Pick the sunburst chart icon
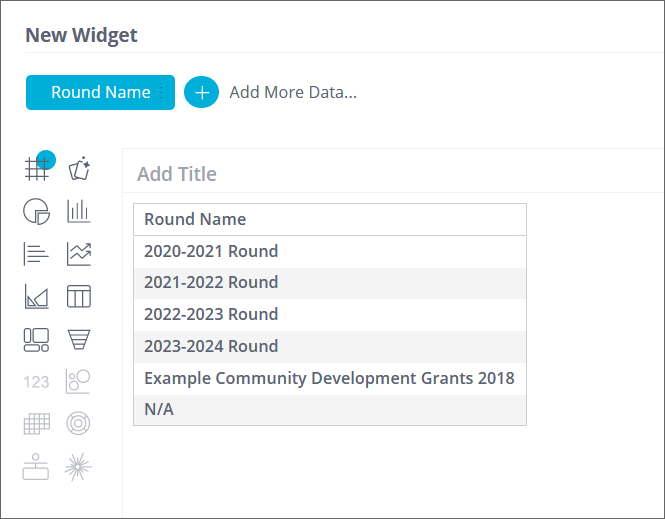The width and height of the screenshot is (665, 519). coord(79,467)
